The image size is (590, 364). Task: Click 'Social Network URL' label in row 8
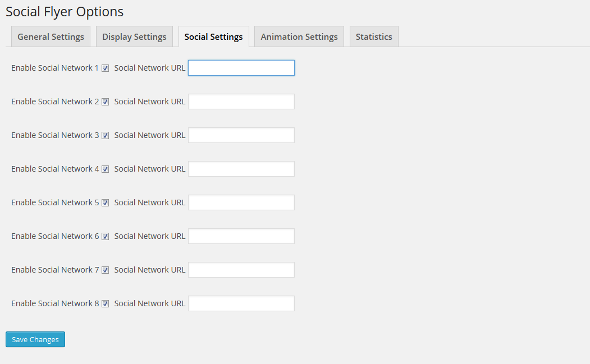[150, 303]
